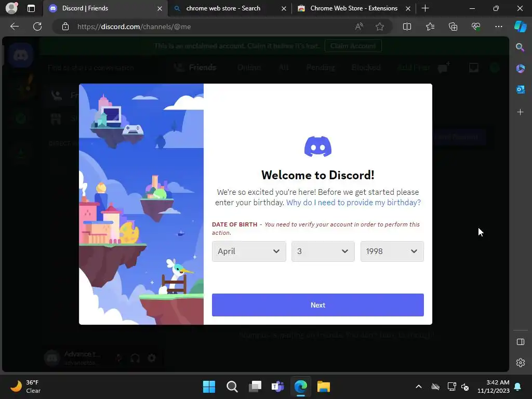Open Edge Settings and more menu
Image resolution: width=532 pixels, height=399 pixels.
tap(498, 26)
